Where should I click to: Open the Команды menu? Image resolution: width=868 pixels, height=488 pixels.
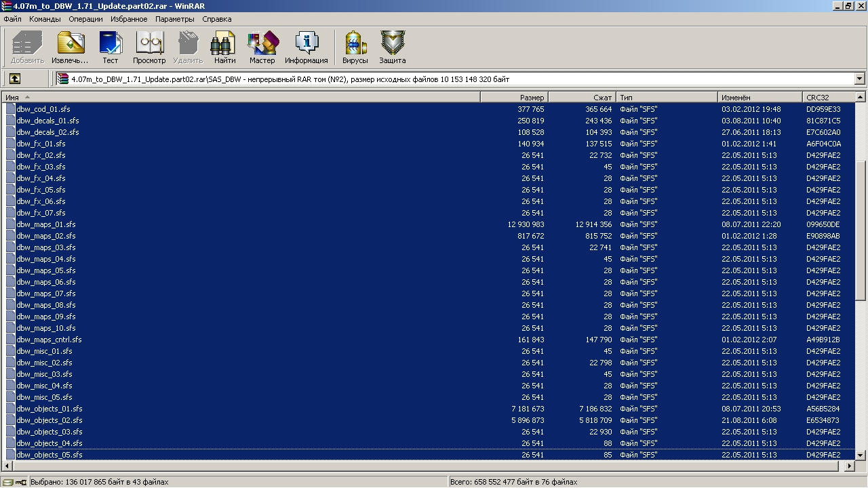(x=45, y=19)
